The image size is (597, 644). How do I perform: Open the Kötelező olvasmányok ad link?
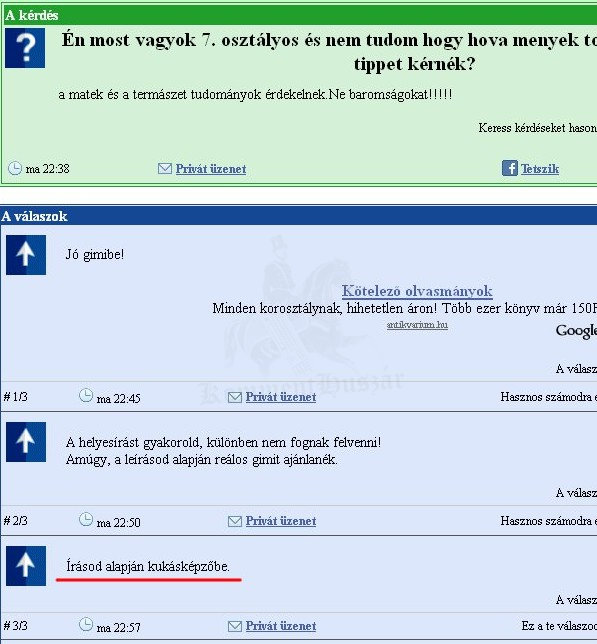click(x=417, y=291)
